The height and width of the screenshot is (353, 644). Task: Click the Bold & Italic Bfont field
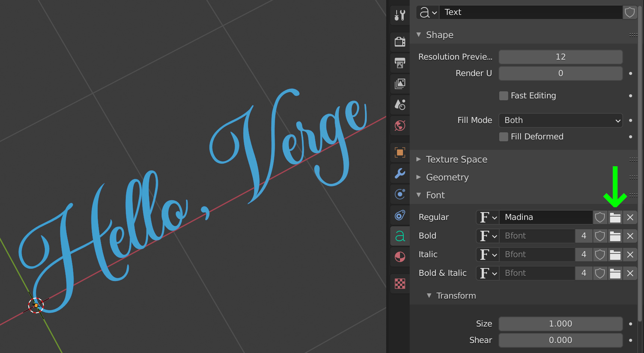pyautogui.click(x=537, y=273)
